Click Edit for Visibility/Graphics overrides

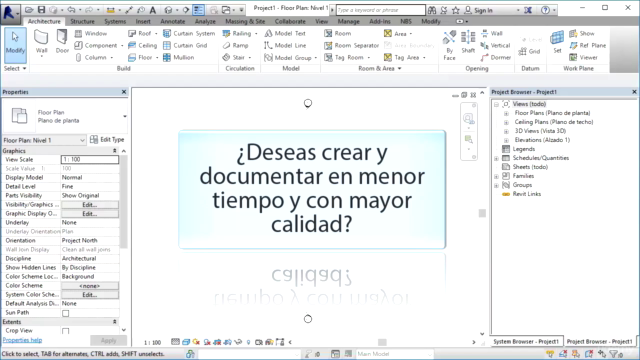click(x=90, y=205)
